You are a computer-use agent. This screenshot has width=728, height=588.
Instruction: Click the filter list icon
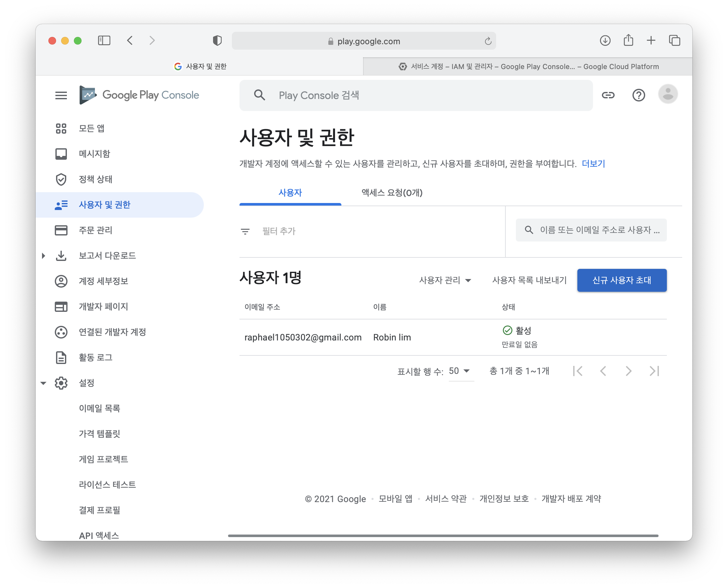pos(245,231)
